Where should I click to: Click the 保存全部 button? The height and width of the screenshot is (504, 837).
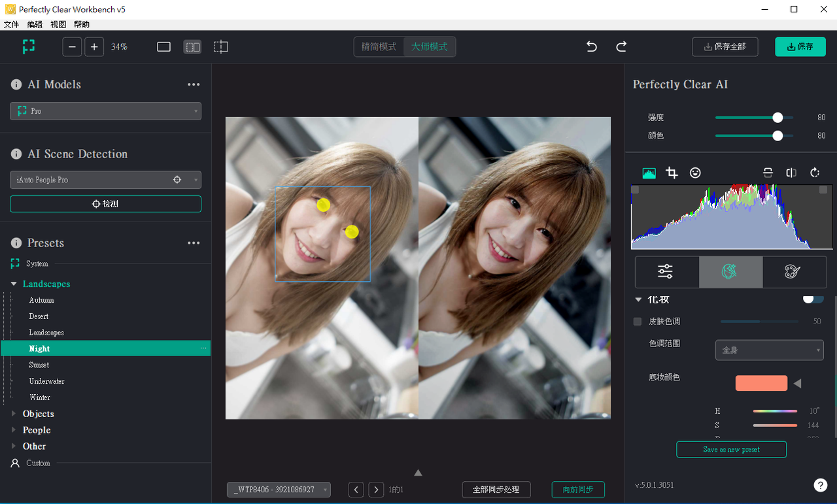[x=725, y=47]
